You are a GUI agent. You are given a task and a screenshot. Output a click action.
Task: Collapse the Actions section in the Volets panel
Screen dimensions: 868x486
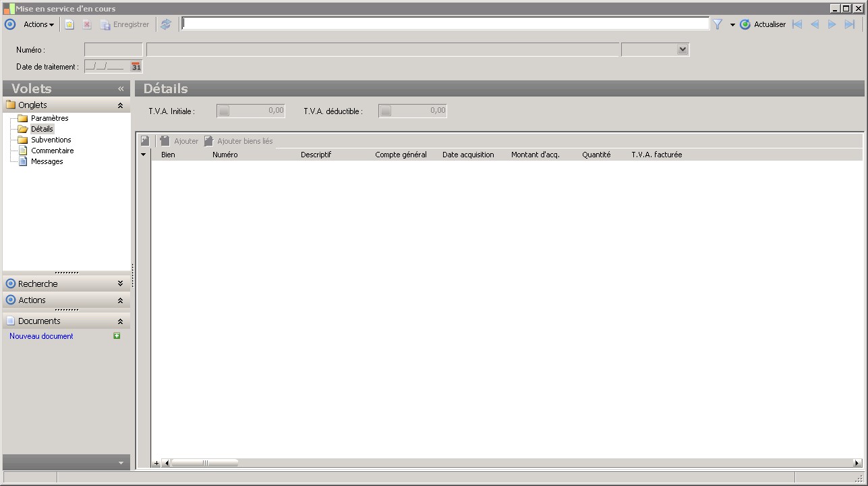coord(120,300)
